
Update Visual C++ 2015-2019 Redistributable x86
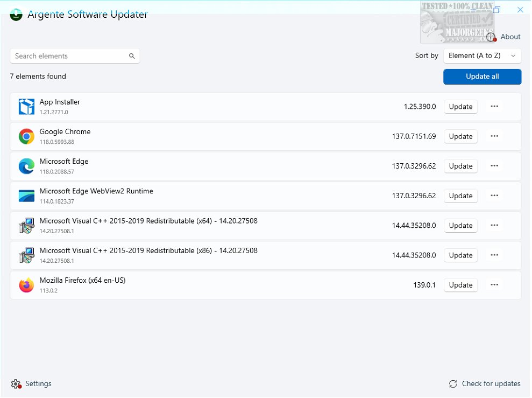460,255
